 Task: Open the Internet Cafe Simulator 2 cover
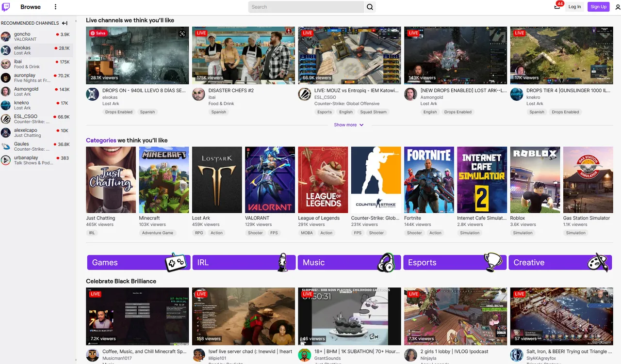[482, 180]
